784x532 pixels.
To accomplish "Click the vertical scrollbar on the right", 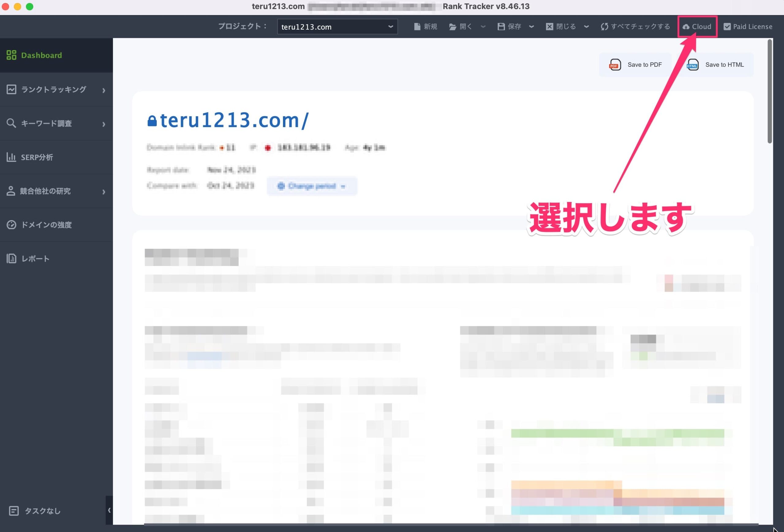I will (x=770, y=91).
